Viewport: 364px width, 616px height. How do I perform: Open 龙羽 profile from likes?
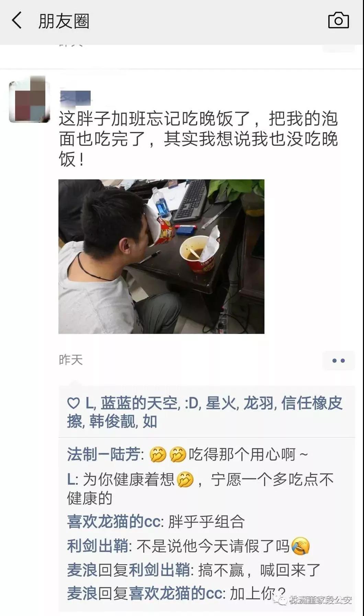click(x=259, y=403)
